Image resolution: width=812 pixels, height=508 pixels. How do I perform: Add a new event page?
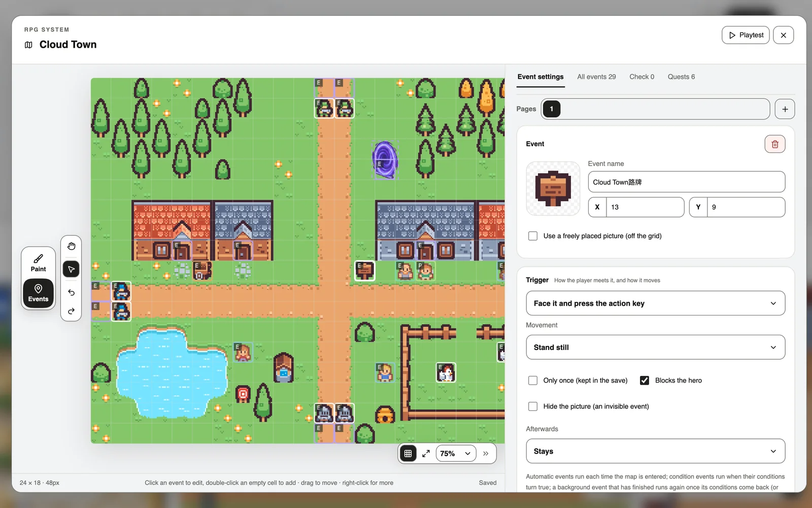785,109
